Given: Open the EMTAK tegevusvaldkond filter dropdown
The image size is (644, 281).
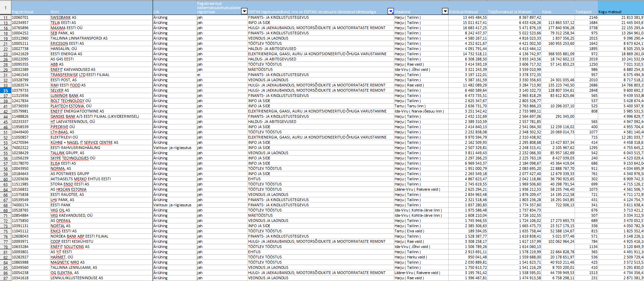Looking at the screenshot, I should [x=390, y=11].
